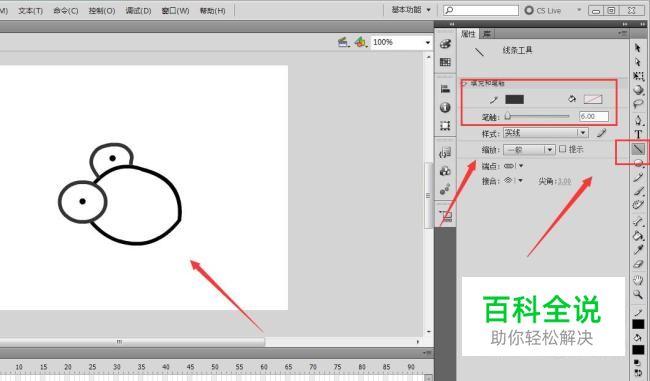Open the Code Snippets panel icon
650x381 pixels.
click(x=445, y=152)
